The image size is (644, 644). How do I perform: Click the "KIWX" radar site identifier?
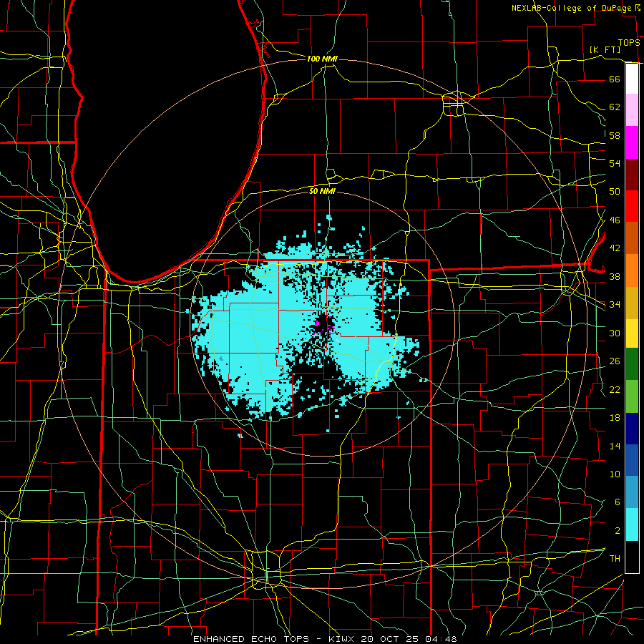click(342, 639)
